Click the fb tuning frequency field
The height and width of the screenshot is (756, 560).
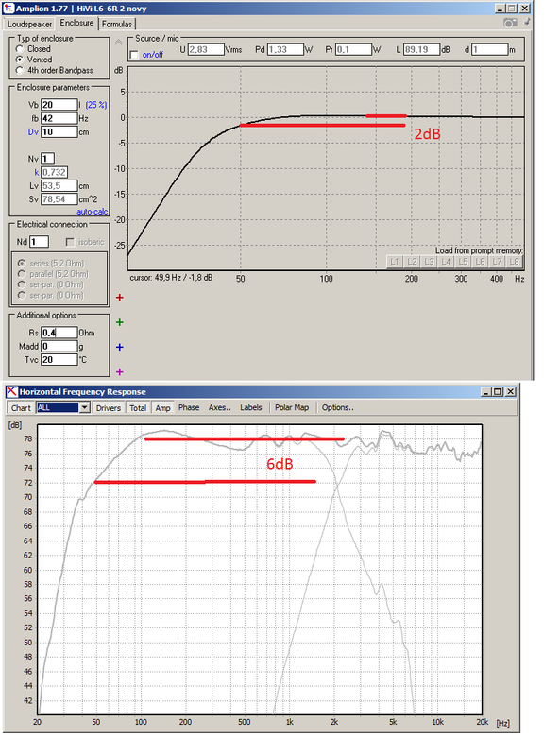(x=59, y=118)
